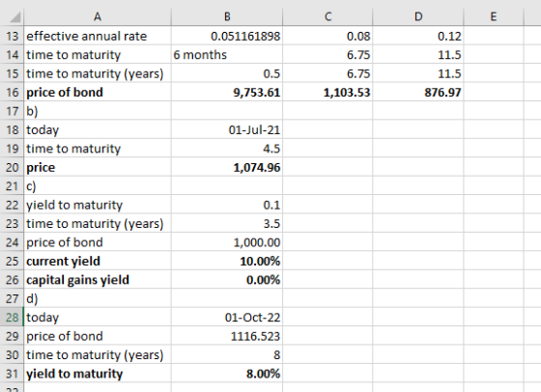Select row 31 header

[x=12, y=374]
